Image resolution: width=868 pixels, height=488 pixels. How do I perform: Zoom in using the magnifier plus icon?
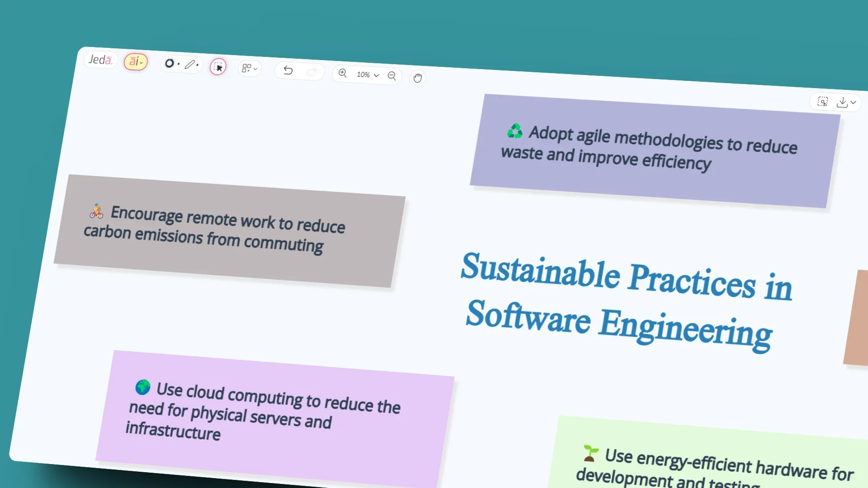pos(343,73)
